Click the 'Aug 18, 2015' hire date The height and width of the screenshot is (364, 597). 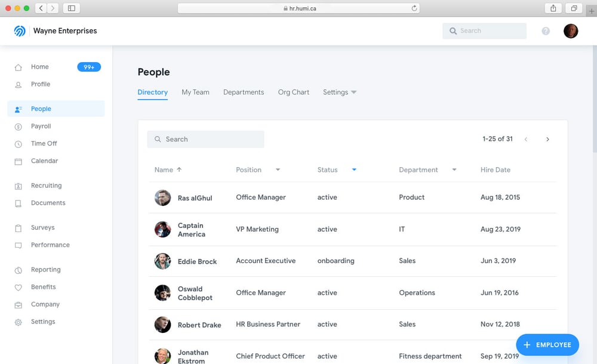(x=500, y=198)
